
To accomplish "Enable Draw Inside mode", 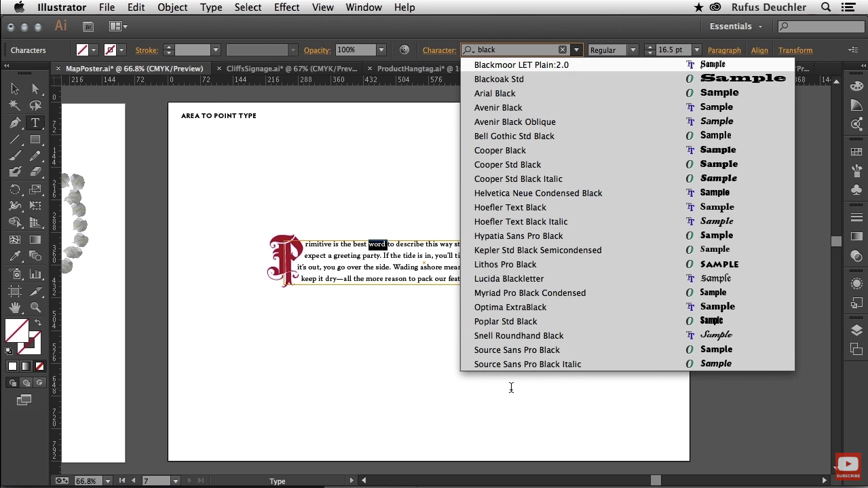I will [39, 383].
